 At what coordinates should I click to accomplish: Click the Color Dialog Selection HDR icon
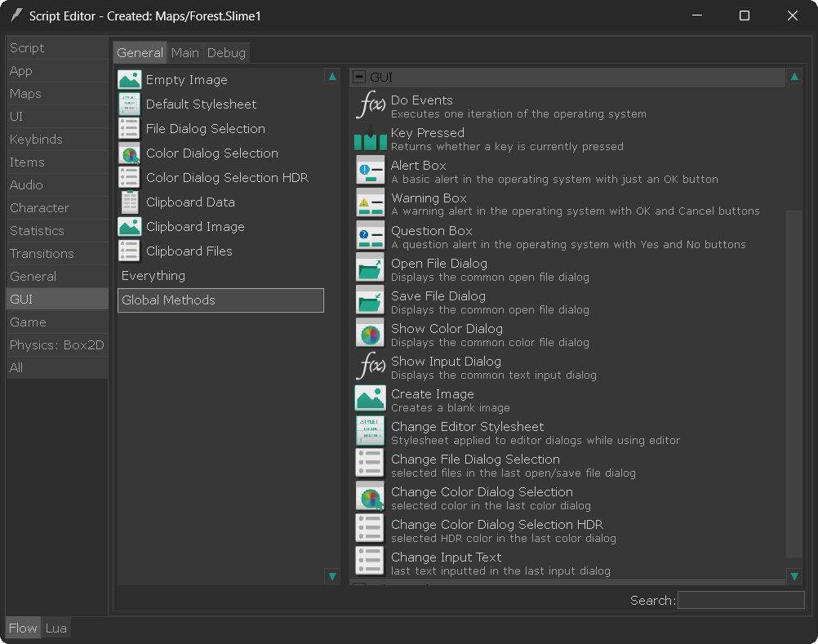(129, 178)
